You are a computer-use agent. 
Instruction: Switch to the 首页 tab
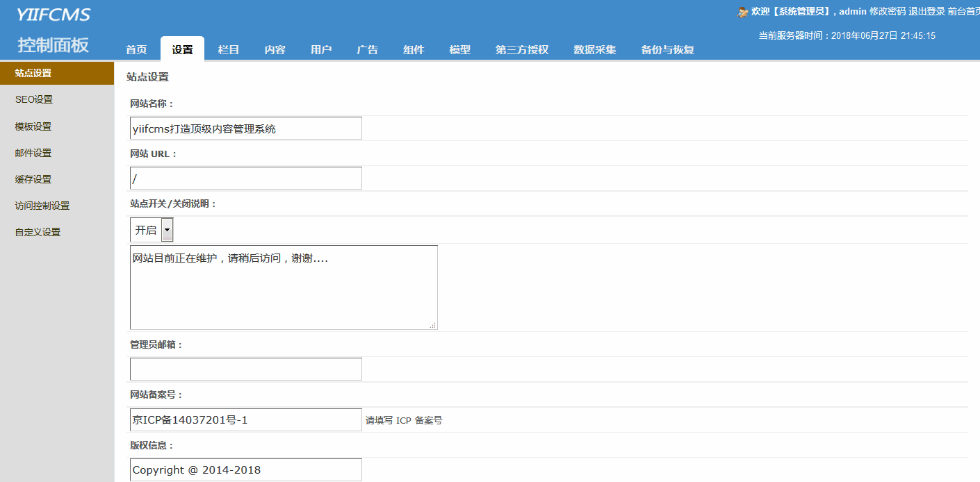(136, 49)
